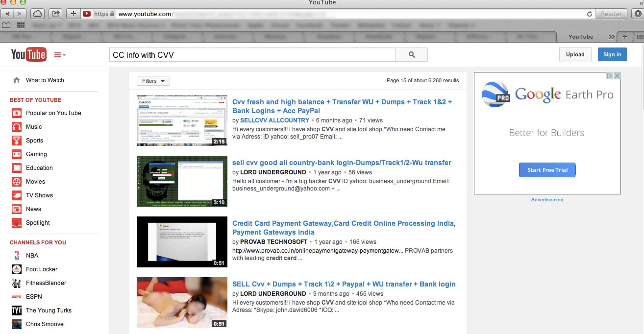This screenshot has height=334, width=644.
Task: Click the Movies film reel icon
Action: pyautogui.click(x=17, y=182)
